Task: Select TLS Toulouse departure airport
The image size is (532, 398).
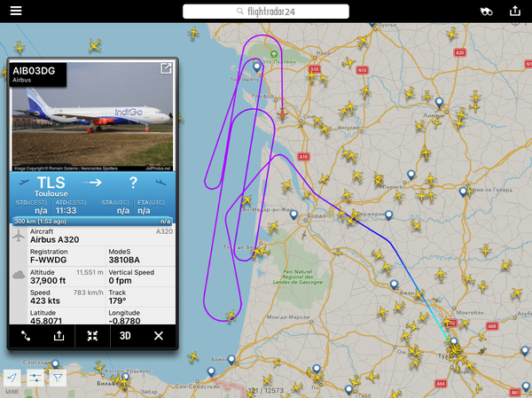Action: pos(51,186)
